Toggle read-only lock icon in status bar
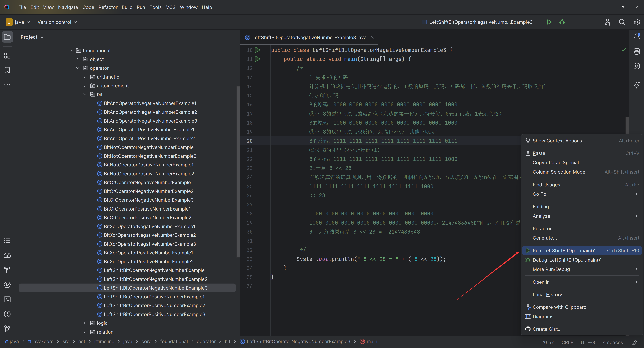 [x=634, y=342]
